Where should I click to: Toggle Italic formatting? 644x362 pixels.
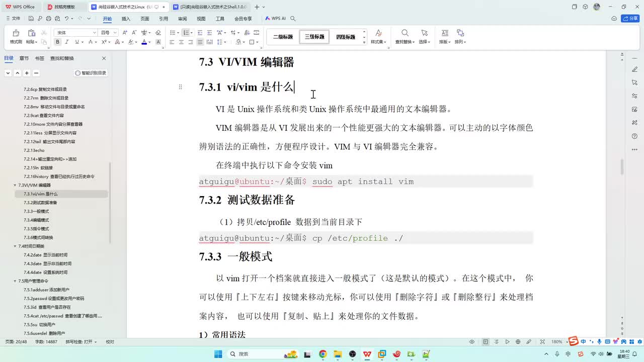click(x=66, y=42)
